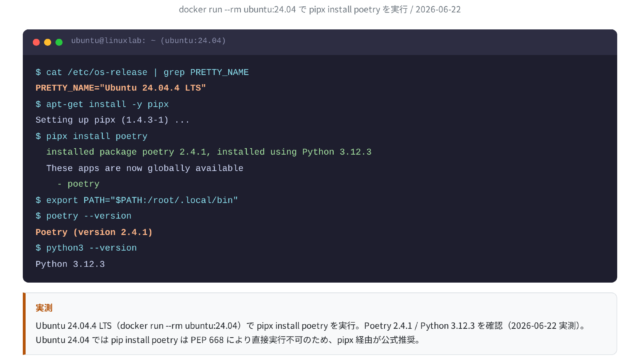Click 'These apps are now globally available'
Screen dimensions: 640x360
point(144,168)
